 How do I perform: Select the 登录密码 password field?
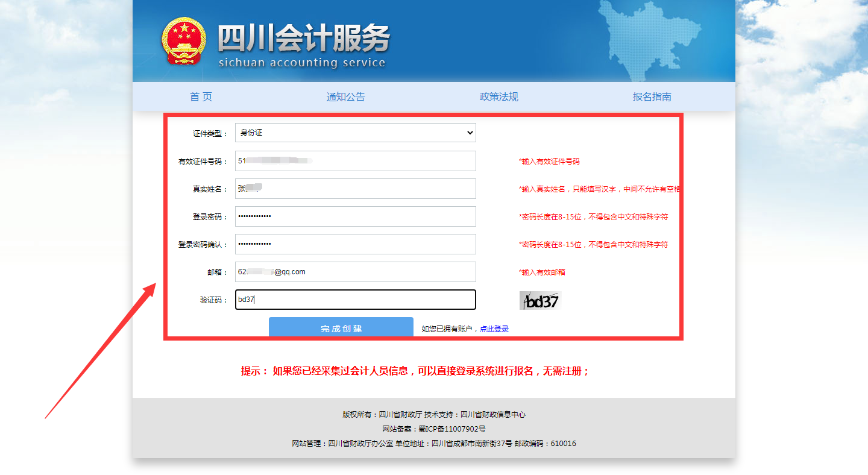tap(355, 216)
